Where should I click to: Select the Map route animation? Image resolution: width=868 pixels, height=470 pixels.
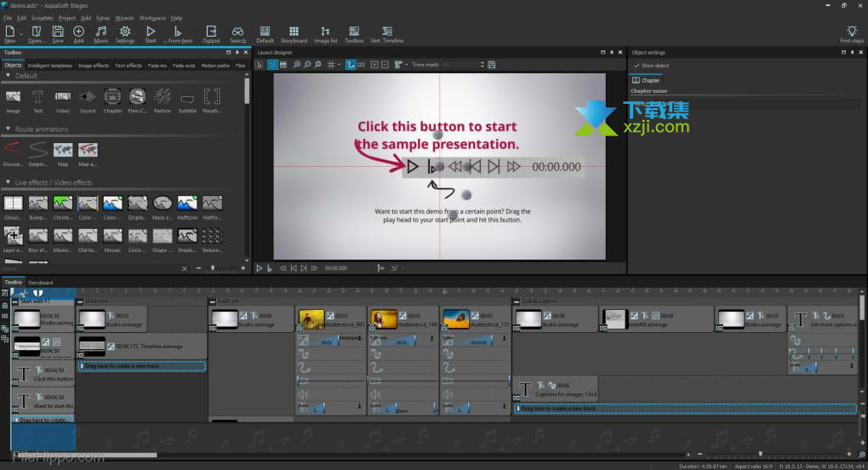pyautogui.click(x=63, y=154)
